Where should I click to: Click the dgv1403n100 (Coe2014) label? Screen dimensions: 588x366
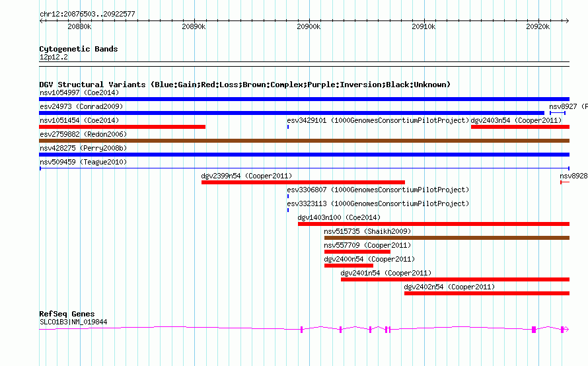[339, 217]
